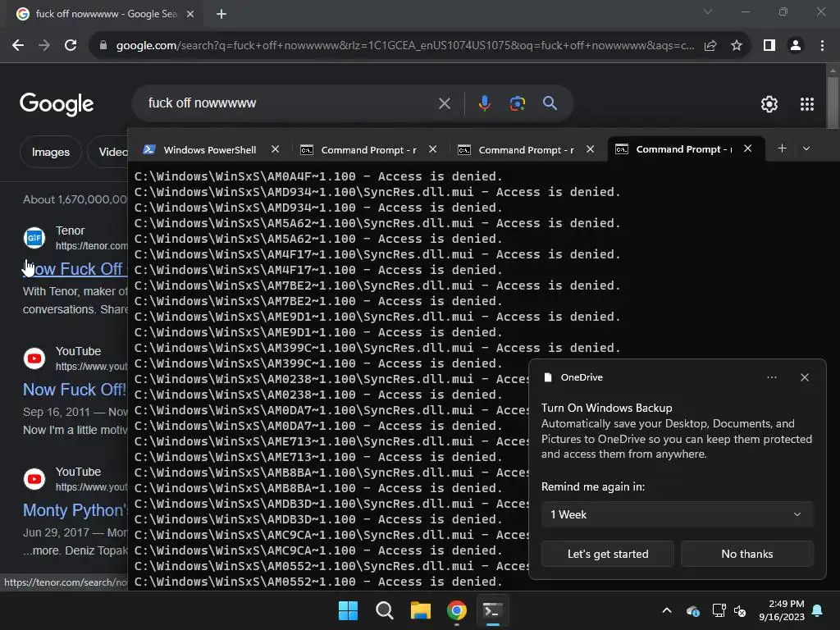Open Chrome tab search chevron
This screenshot has height=630, width=840.
pos(708,11)
